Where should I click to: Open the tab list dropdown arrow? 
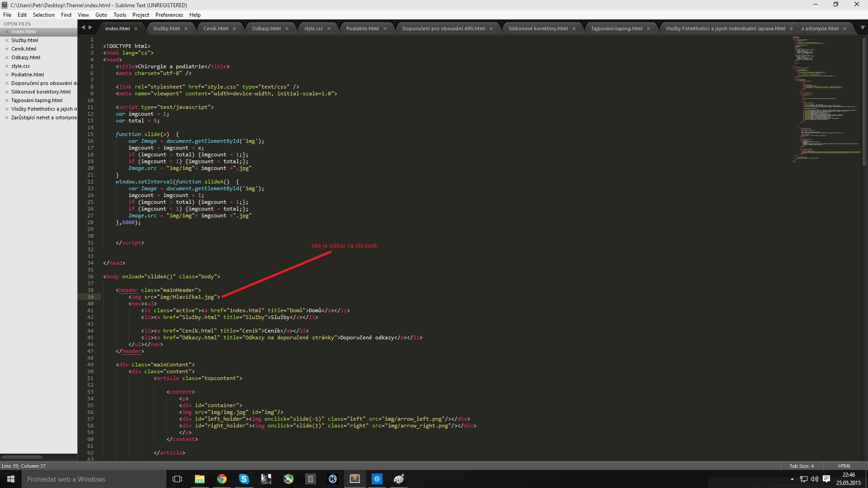[863, 28]
